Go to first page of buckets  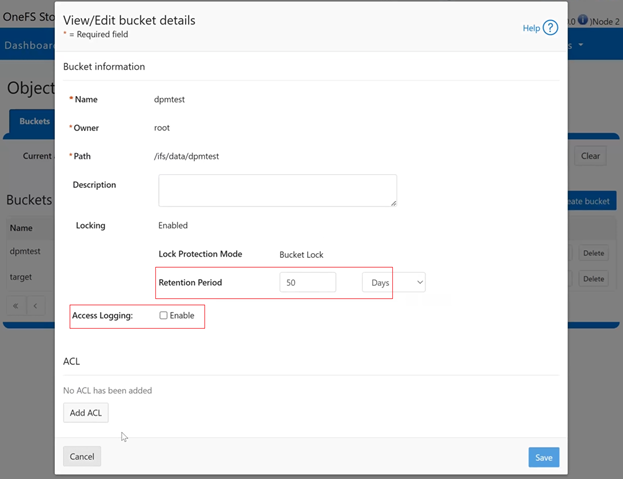pyautogui.click(x=16, y=305)
